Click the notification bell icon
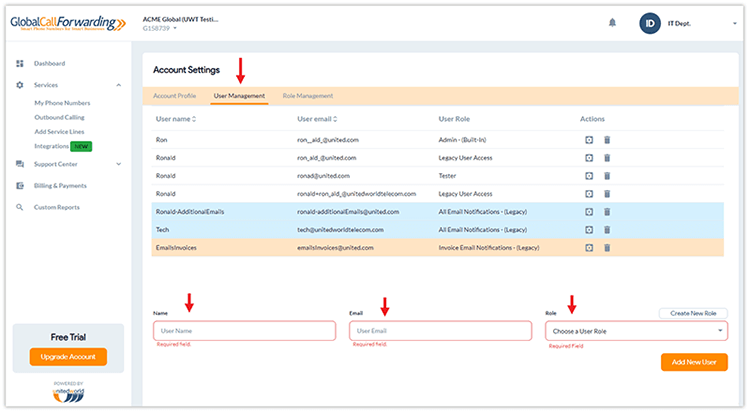The width and height of the screenshot is (750, 413). pos(612,22)
